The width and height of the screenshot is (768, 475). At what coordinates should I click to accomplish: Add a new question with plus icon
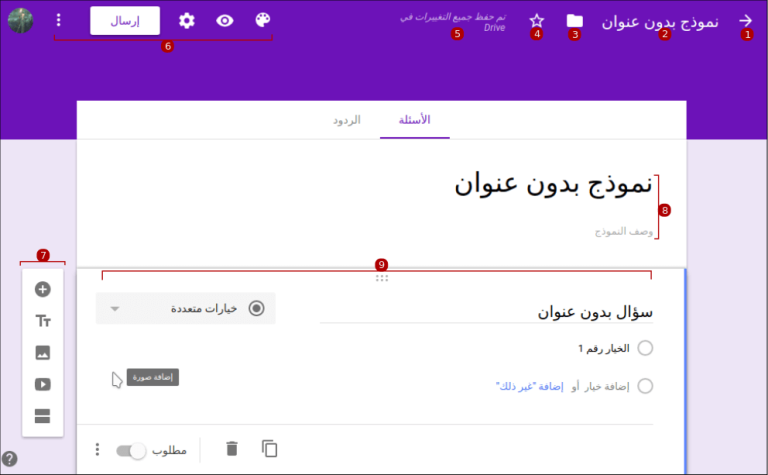(x=43, y=290)
